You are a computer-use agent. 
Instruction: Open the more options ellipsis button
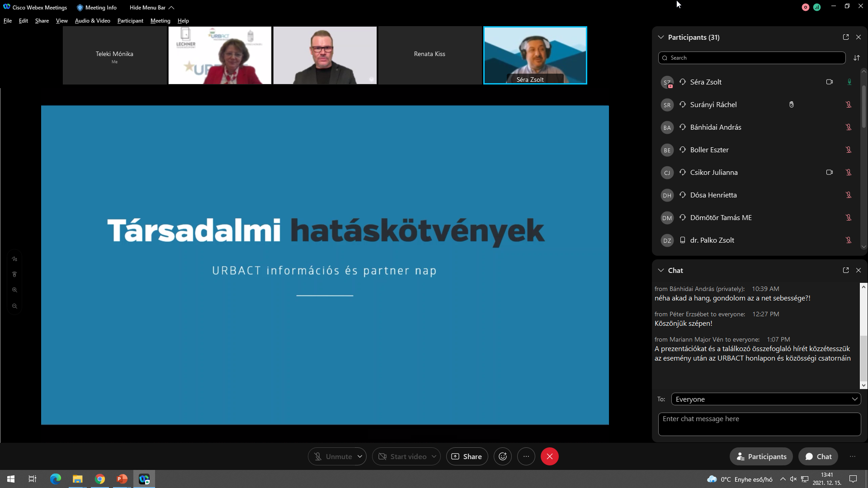tap(526, 456)
